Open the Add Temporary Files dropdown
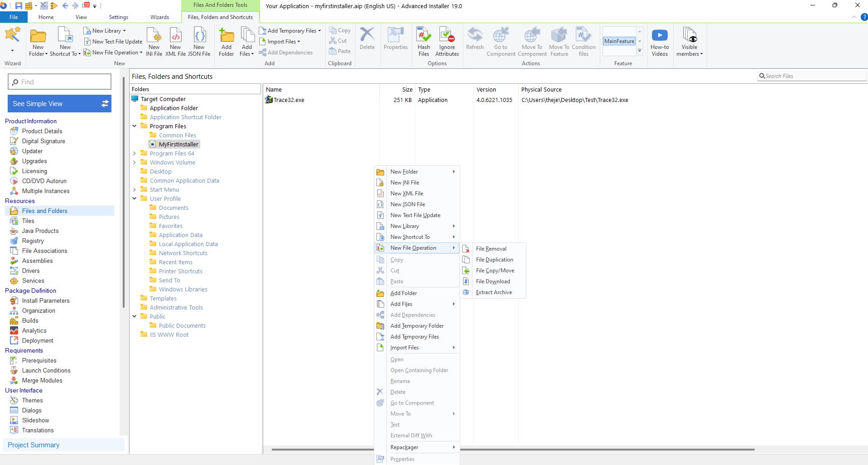Image resolution: width=868 pixels, height=465 pixels. (x=290, y=31)
